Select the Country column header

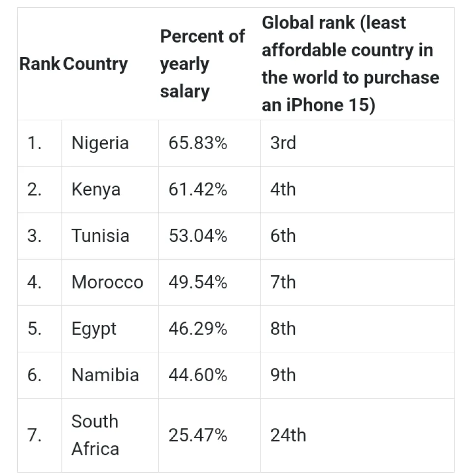tap(96, 64)
